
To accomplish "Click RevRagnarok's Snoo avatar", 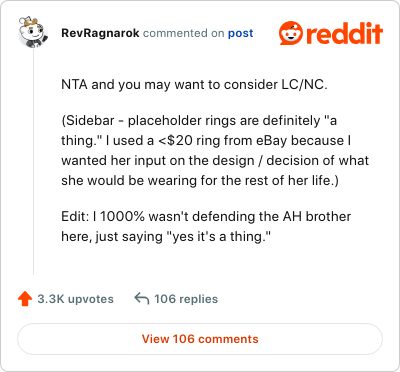I will click(x=33, y=32).
